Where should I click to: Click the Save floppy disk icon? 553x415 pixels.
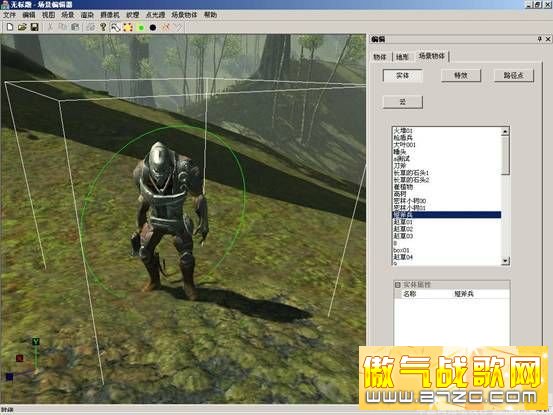pos(35,27)
